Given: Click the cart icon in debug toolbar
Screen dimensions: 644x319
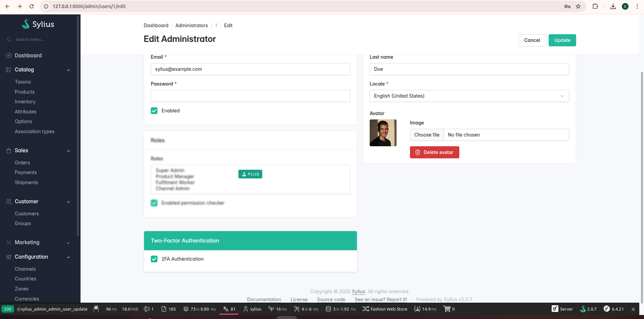Looking at the screenshot, I should coord(447,309).
